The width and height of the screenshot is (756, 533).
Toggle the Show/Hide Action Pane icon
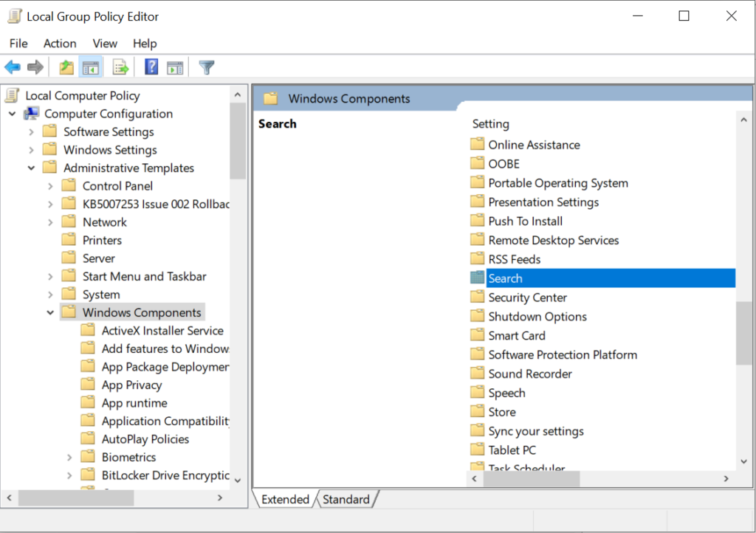tap(175, 68)
